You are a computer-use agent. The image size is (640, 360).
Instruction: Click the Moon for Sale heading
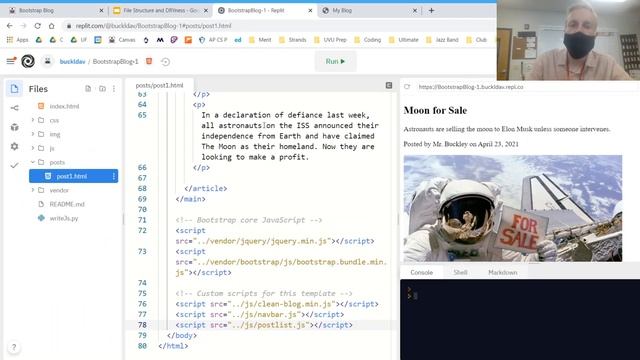[x=435, y=110]
